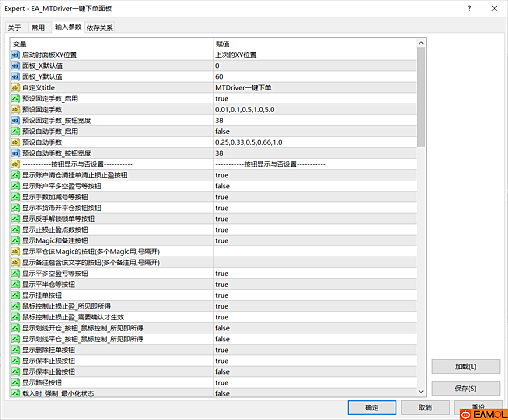
Task: Click the icon beside 显示Magic和备注按钮
Action: tap(15, 241)
